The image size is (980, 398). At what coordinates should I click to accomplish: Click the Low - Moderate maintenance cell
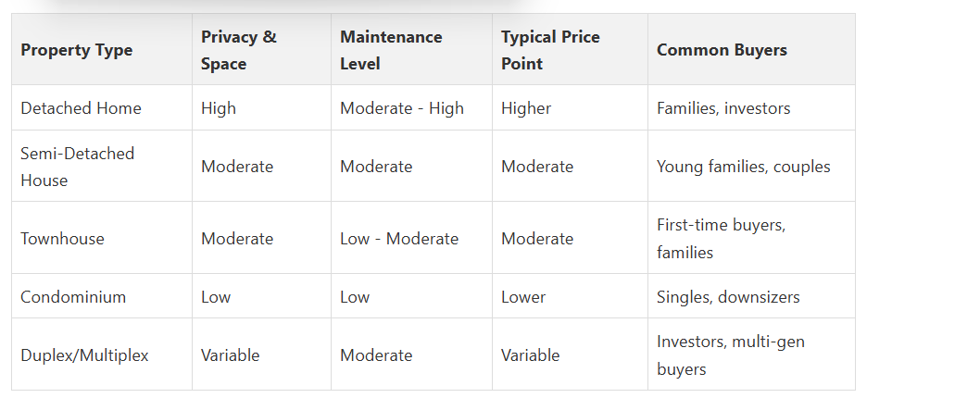(x=398, y=239)
